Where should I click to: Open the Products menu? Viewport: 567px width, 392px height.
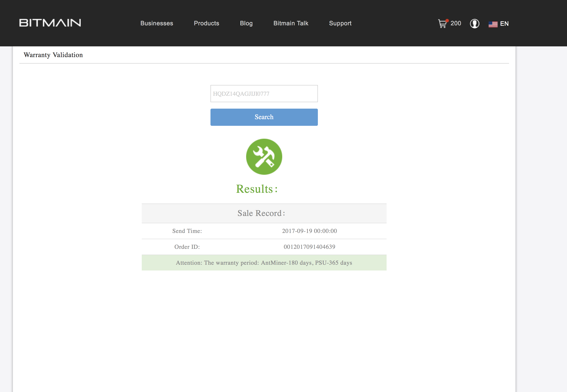tap(206, 23)
